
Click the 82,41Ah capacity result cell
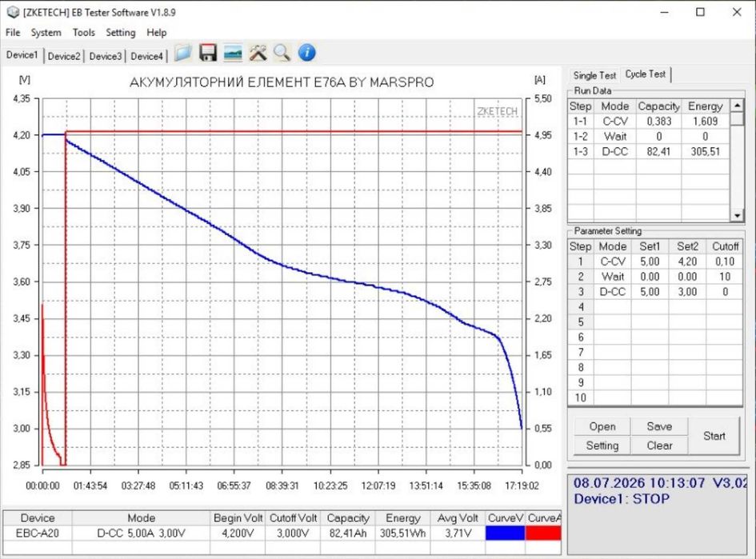(x=348, y=533)
